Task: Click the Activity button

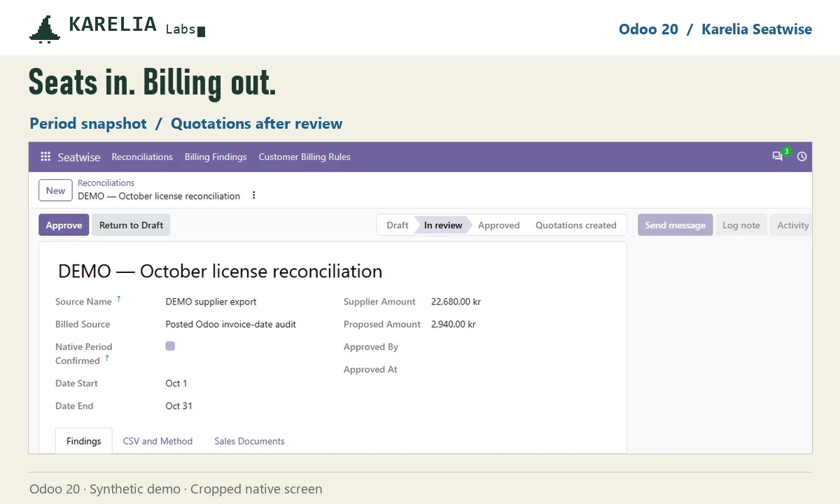Action: point(792,225)
